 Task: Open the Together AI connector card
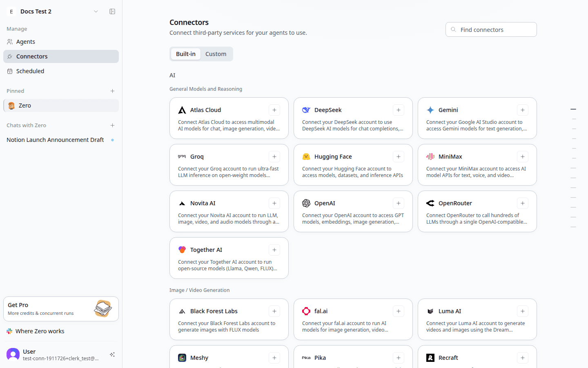(x=229, y=258)
